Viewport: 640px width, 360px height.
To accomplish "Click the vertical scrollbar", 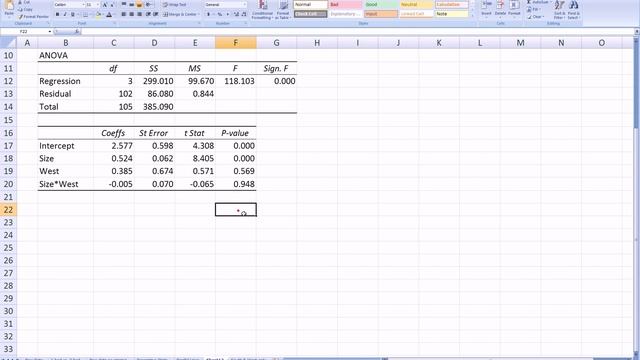I will pyautogui.click(x=636, y=196).
